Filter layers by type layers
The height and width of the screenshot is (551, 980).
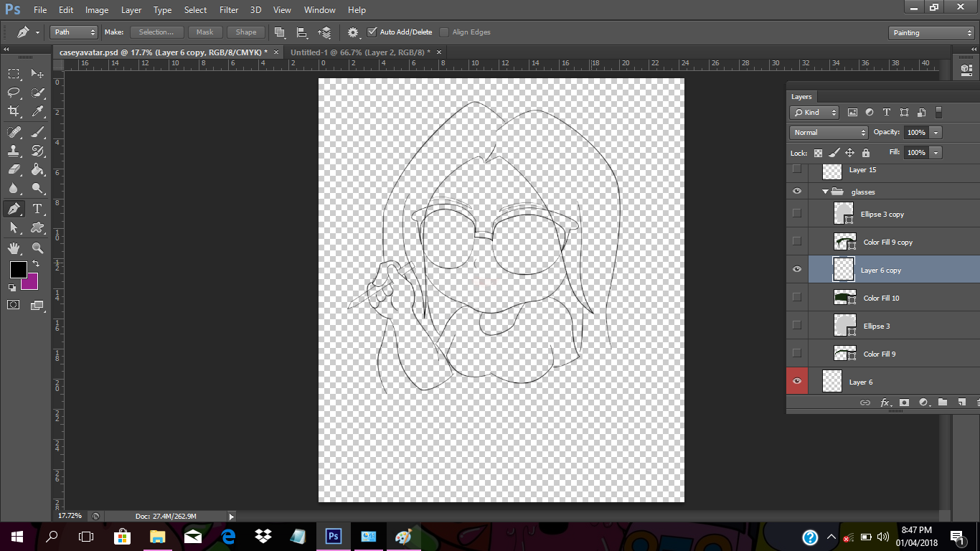pyautogui.click(x=887, y=113)
